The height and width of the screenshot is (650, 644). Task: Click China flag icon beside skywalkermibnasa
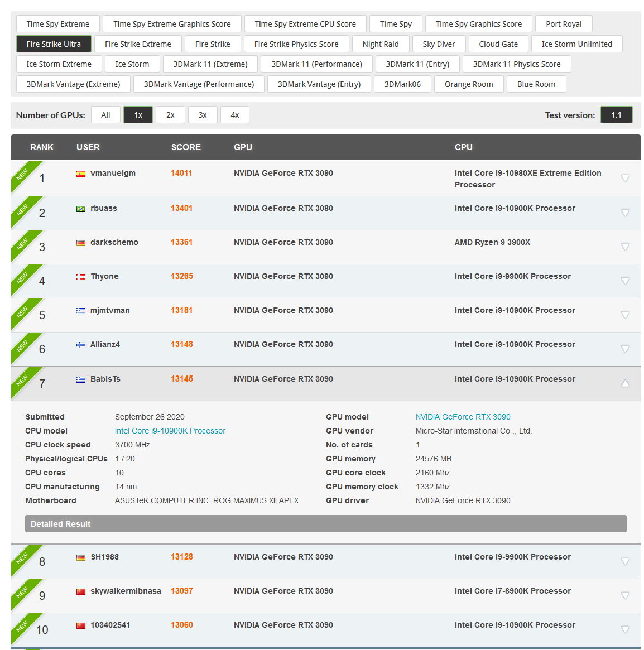(x=81, y=591)
